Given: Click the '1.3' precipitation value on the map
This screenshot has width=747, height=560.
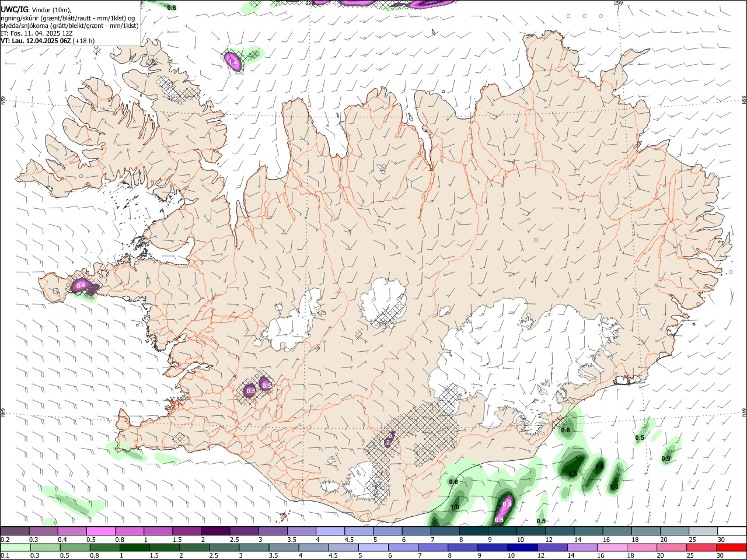Looking at the screenshot, I should pos(614,487).
